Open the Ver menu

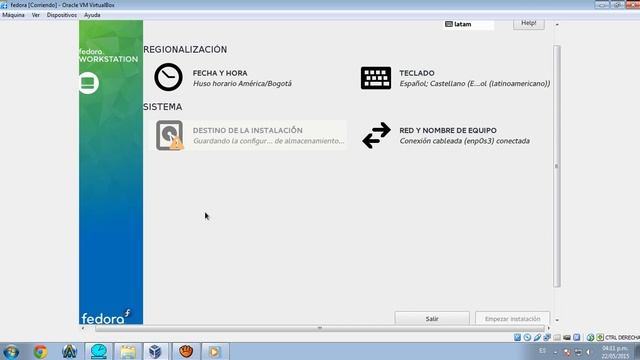[x=36, y=15]
